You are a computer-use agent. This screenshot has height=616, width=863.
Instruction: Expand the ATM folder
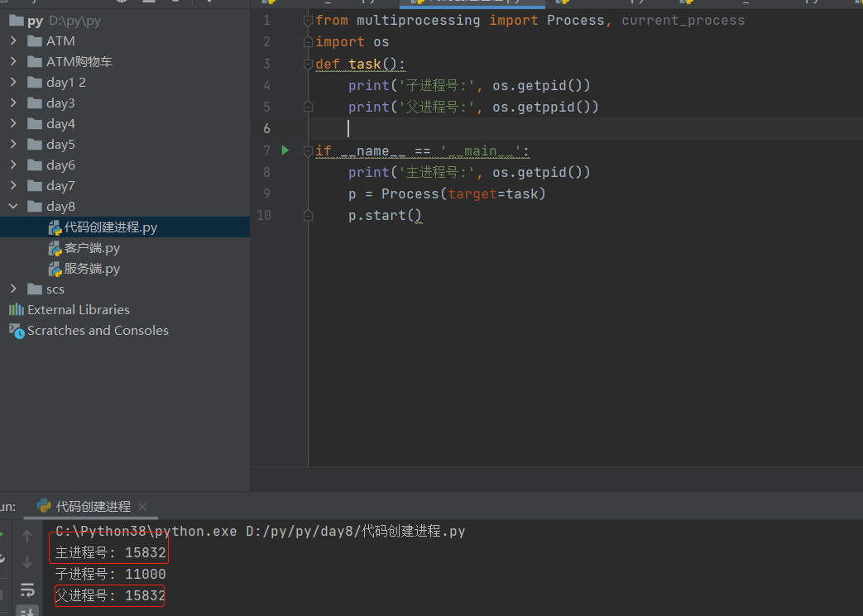[13, 41]
